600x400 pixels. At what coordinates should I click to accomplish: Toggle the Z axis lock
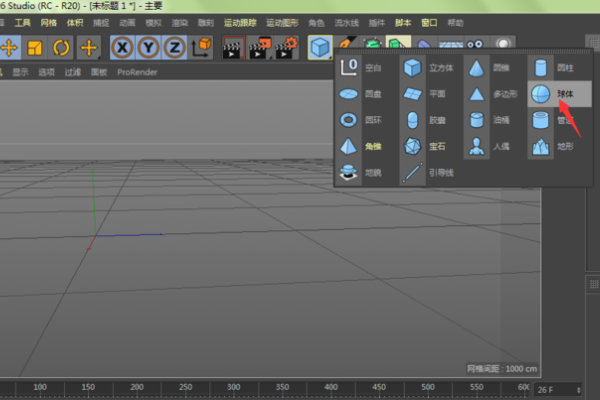pyautogui.click(x=174, y=47)
